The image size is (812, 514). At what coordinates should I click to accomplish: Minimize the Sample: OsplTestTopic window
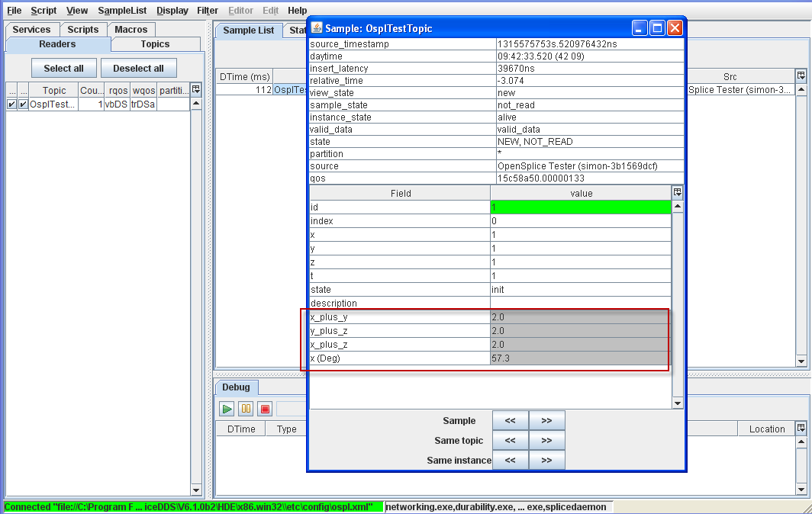click(x=640, y=28)
